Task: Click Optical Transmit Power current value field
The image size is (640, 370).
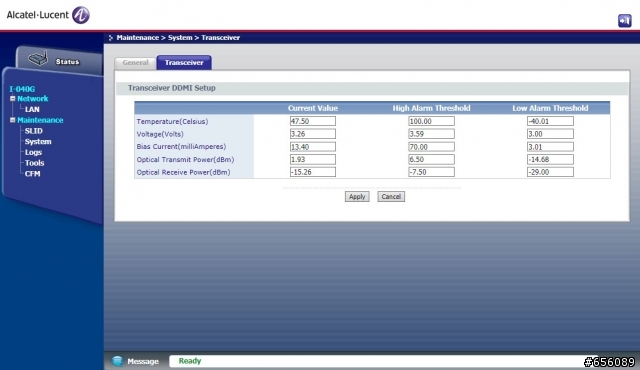Action: 313,160
